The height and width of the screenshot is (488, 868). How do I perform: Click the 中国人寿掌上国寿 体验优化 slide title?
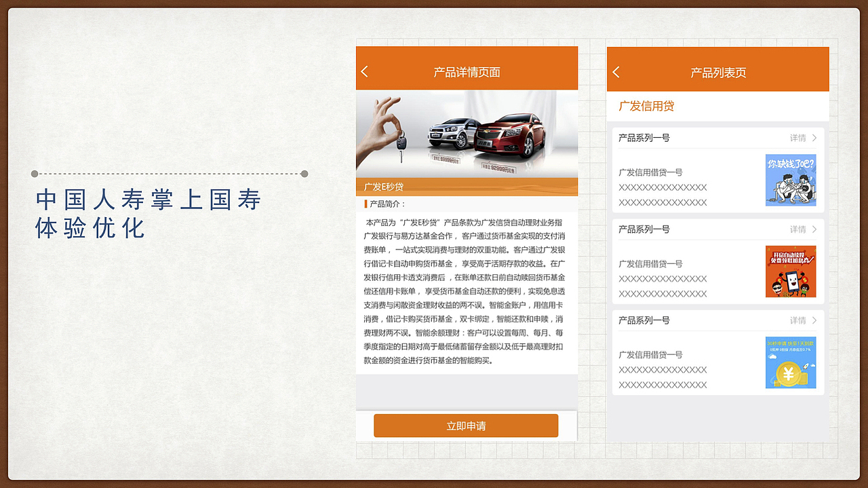[x=149, y=214]
